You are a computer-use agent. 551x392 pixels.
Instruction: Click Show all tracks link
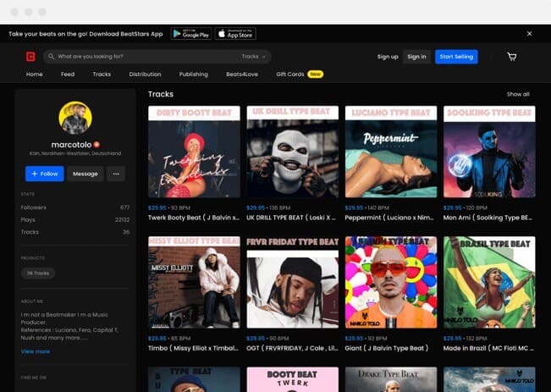518,94
